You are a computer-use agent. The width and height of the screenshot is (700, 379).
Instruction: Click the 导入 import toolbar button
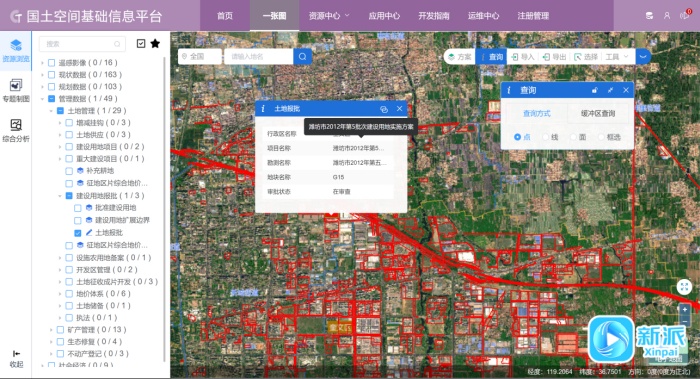coord(523,57)
